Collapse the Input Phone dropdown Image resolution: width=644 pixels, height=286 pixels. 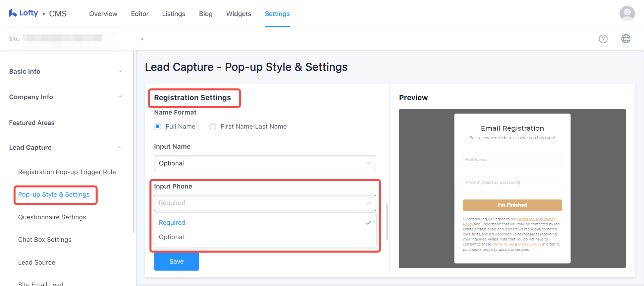368,203
